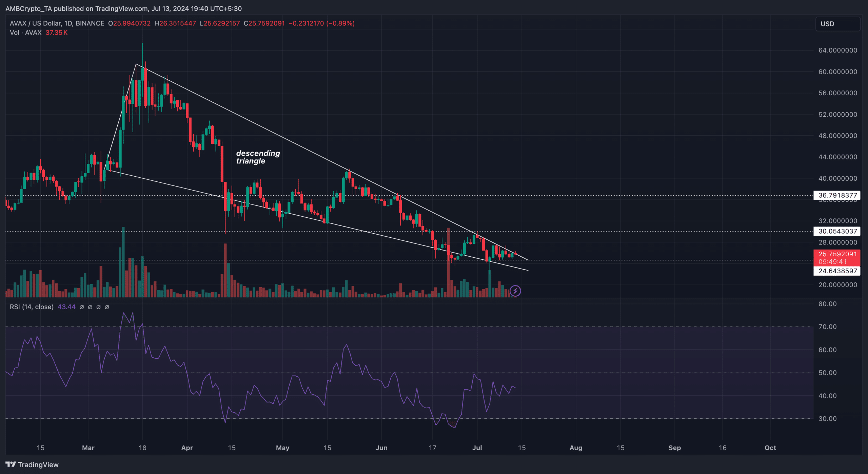Viewport: 868px width, 474px height.
Task: Select the low price value 25.6292157
Action: pos(222,23)
